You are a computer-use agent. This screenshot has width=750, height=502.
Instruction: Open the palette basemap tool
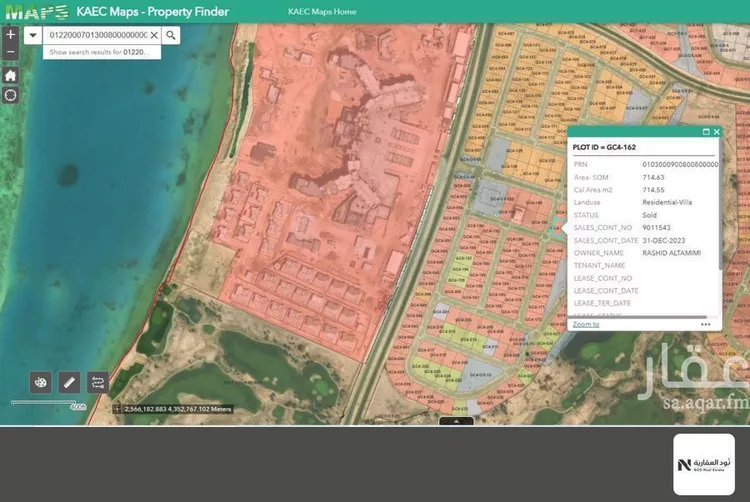click(x=41, y=382)
